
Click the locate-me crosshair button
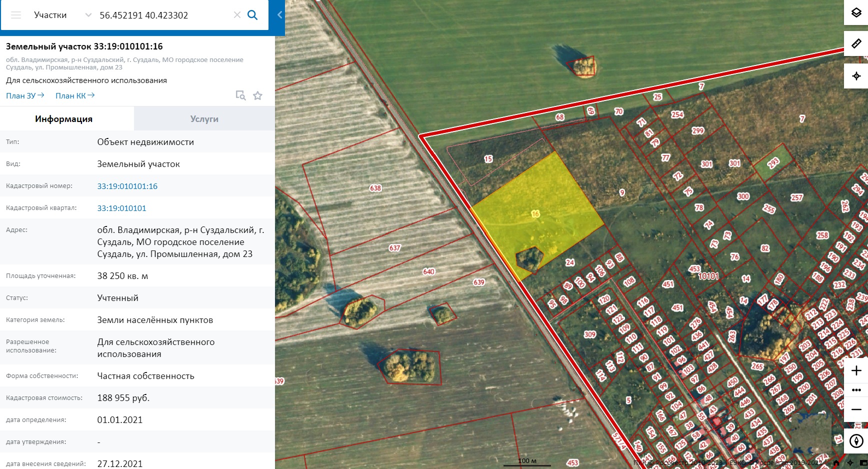point(856,76)
